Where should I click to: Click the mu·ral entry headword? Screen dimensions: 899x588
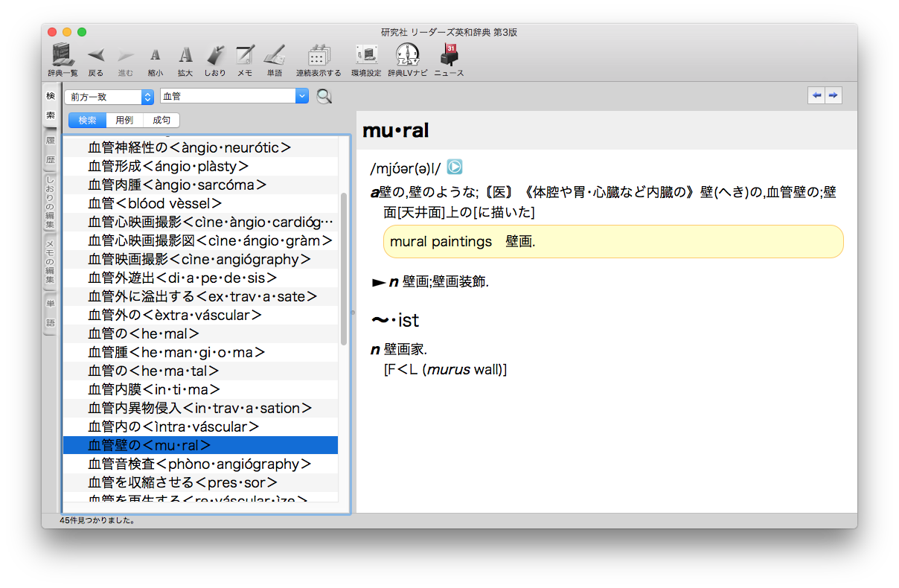tap(395, 131)
